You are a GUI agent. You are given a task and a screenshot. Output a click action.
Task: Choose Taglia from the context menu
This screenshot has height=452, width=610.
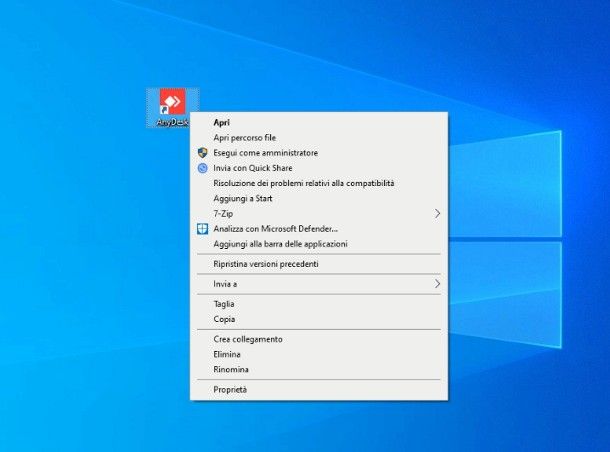pos(319,304)
